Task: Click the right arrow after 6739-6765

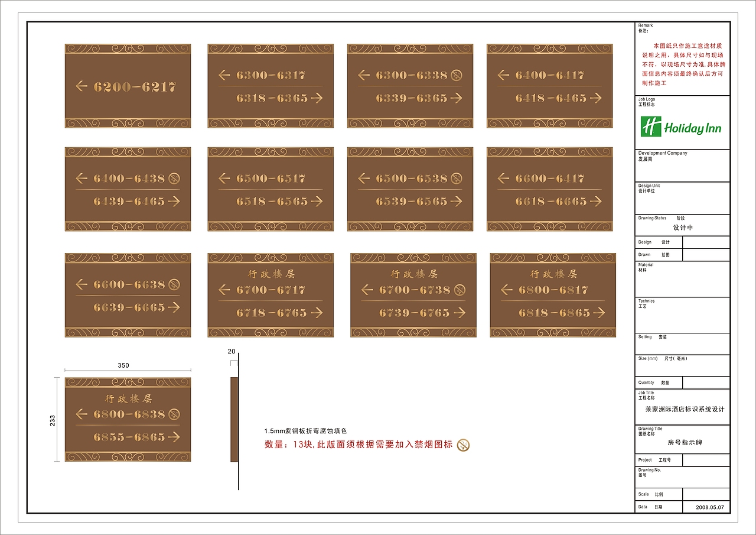Action: point(460,313)
